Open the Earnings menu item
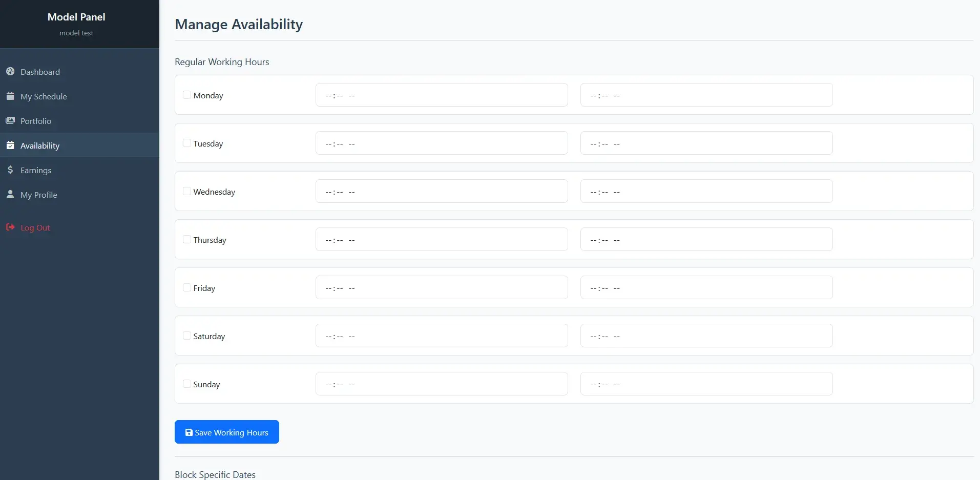Image resolution: width=980 pixels, height=480 pixels. click(x=36, y=170)
